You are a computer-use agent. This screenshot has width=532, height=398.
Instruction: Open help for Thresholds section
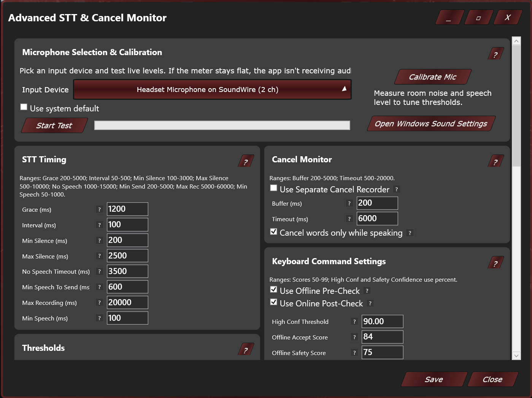coord(246,349)
